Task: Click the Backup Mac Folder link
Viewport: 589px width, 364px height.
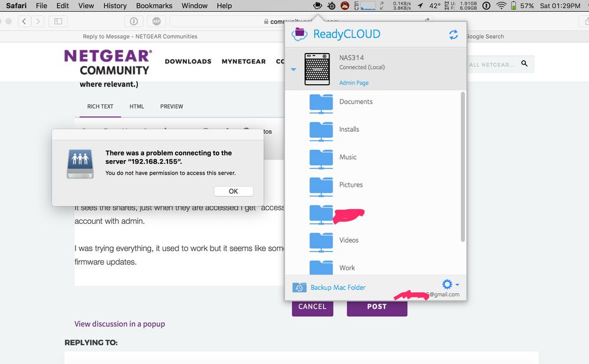Action: (338, 287)
